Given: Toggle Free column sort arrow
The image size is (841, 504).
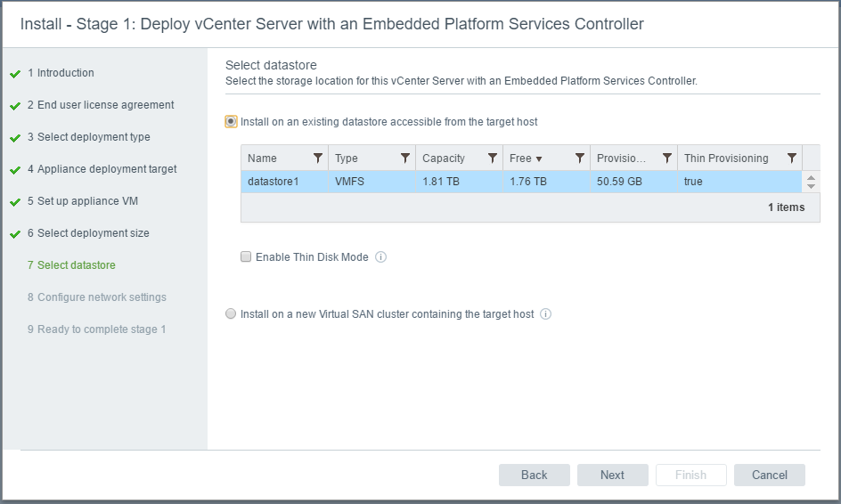Looking at the screenshot, I should pos(539,159).
